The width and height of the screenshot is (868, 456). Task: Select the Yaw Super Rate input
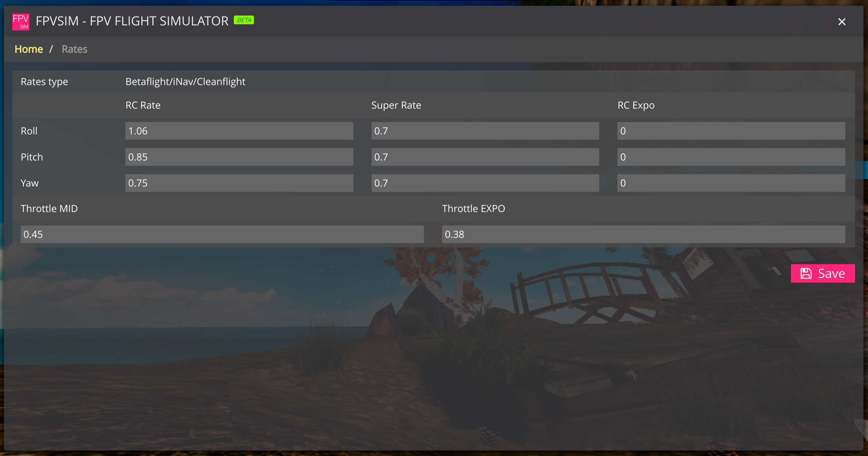coord(485,183)
